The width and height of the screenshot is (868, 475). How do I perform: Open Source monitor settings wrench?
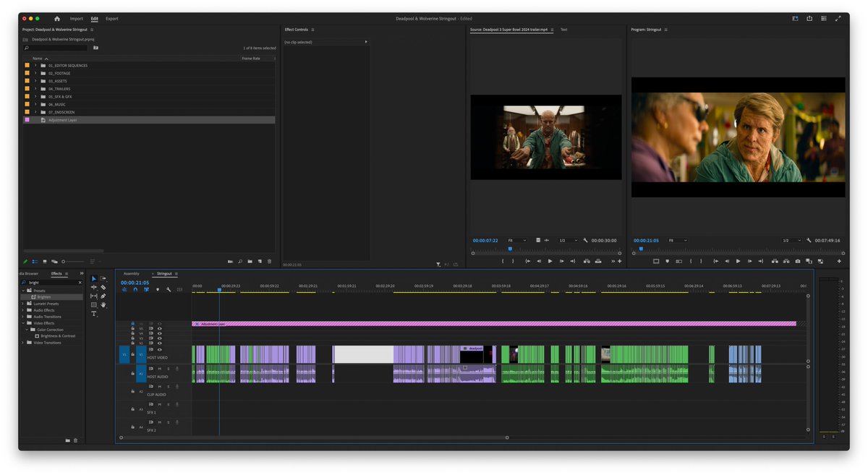585,240
